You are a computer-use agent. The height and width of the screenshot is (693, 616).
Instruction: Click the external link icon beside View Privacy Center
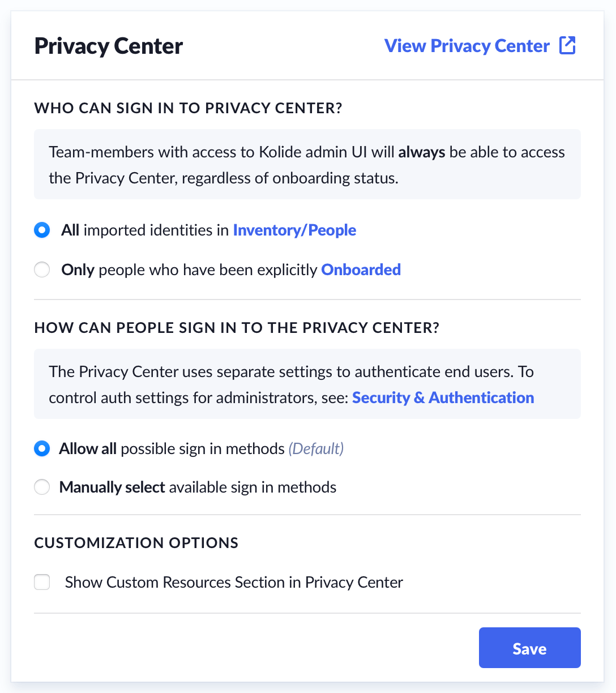(567, 45)
